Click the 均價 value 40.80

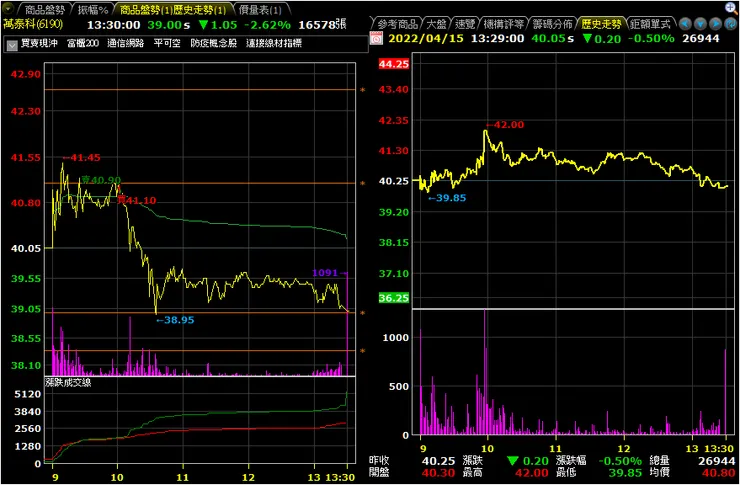(719, 473)
